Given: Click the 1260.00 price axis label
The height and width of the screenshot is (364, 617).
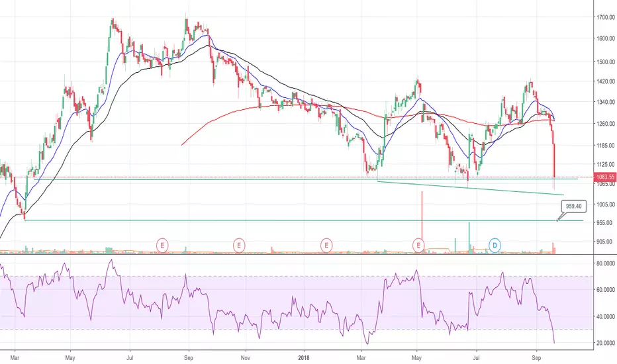Looking at the screenshot, I should point(606,124).
